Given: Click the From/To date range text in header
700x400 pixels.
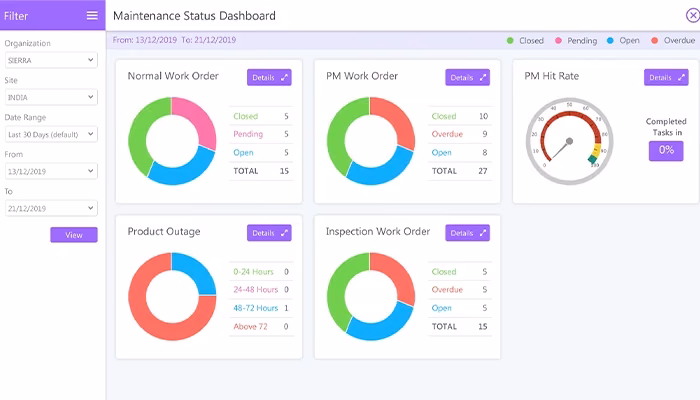Looking at the screenshot, I should pyautogui.click(x=174, y=40).
